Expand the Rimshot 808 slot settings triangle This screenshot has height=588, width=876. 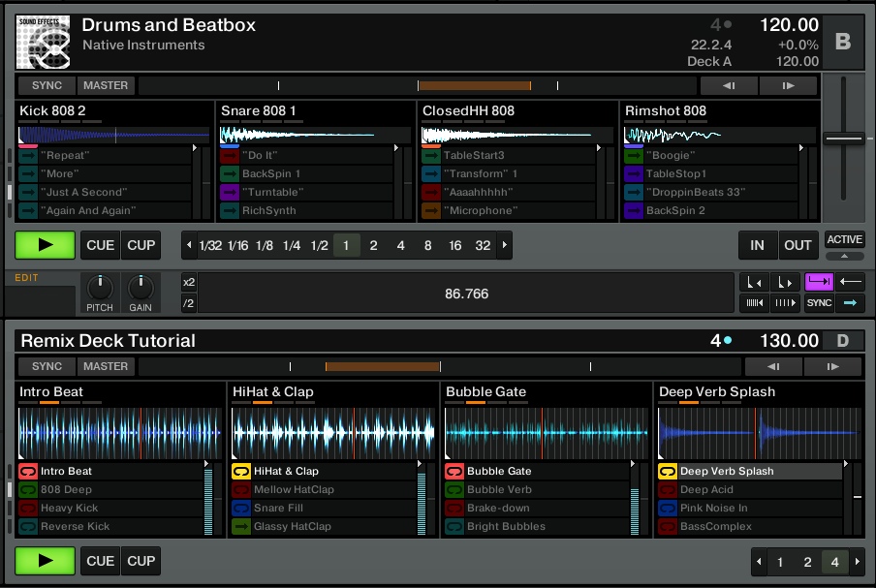coord(800,148)
